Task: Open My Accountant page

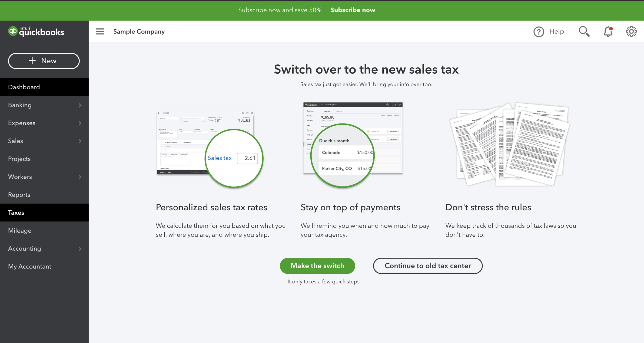Action: pos(30,266)
